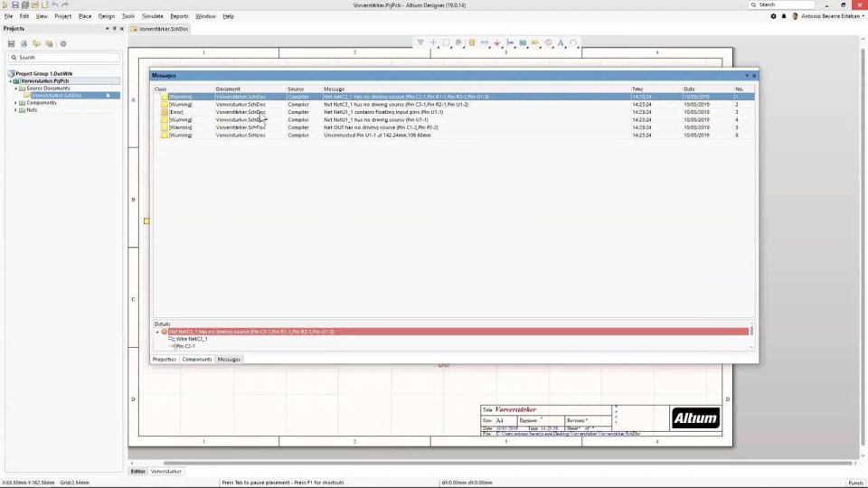Sort messages by the Message column header
This screenshot has width=868, height=488.
click(335, 89)
